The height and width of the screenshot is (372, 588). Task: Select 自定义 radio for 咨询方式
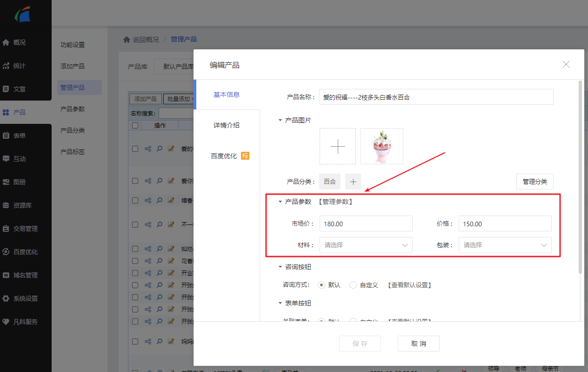click(353, 285)
